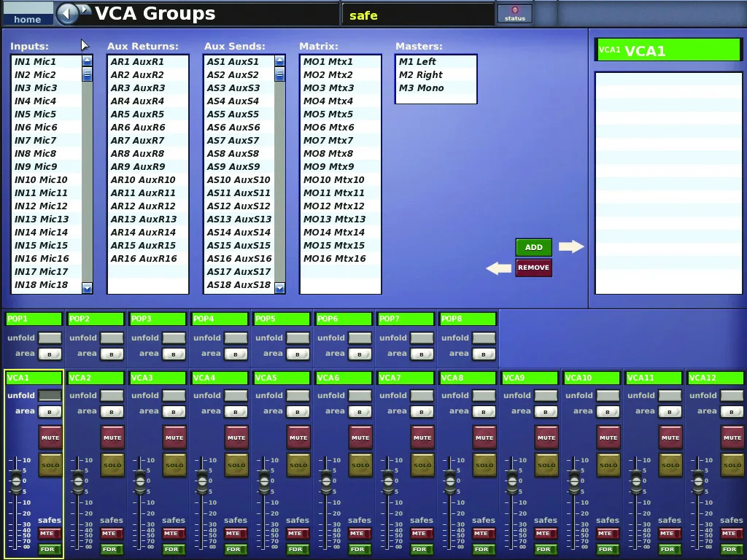
Task: Select the VCA7 channel label
Action: 406,378
